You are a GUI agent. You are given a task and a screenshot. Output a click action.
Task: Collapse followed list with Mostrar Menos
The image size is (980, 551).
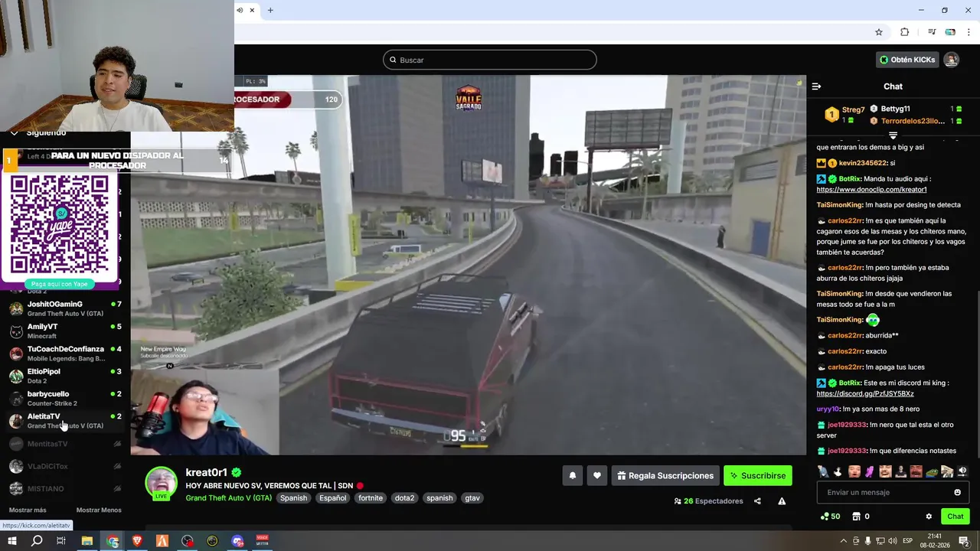(x=99, y=510)
